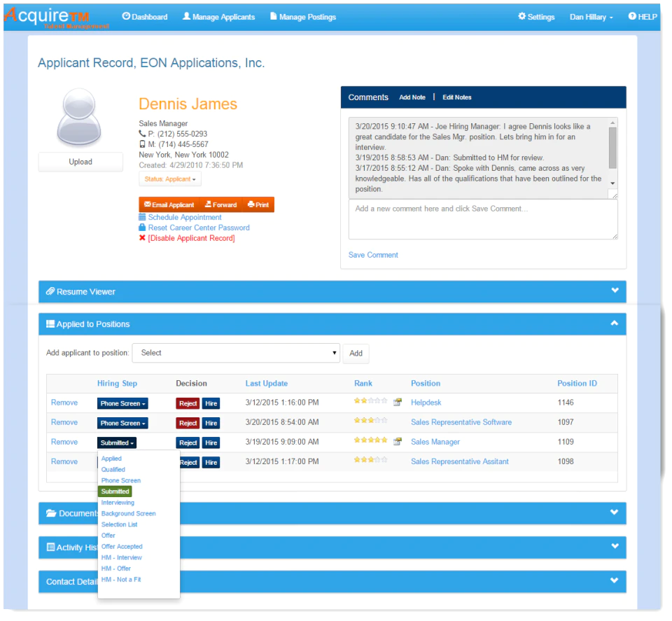Click into the new comment text field
The image size is (672, 621).
(x=483, y=219)
